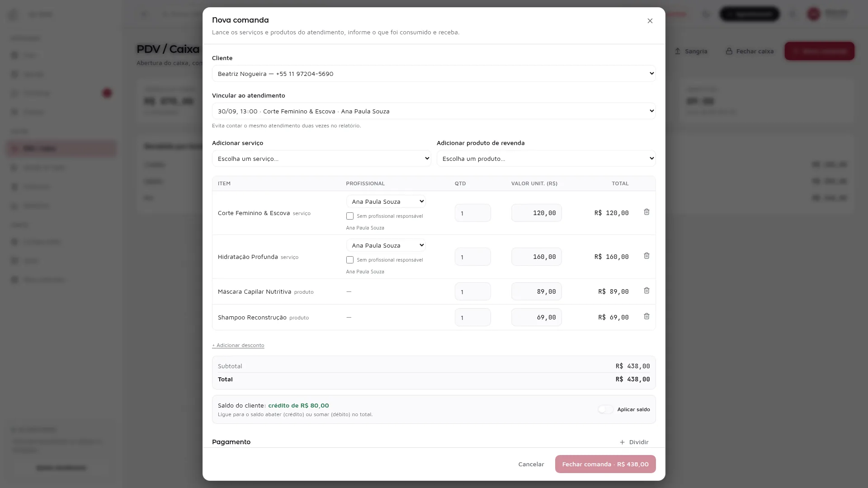This screenshot has height=488, width=868.
Task: Open the Vincular ao atendimento dropdown
Action: pos(434,111)
